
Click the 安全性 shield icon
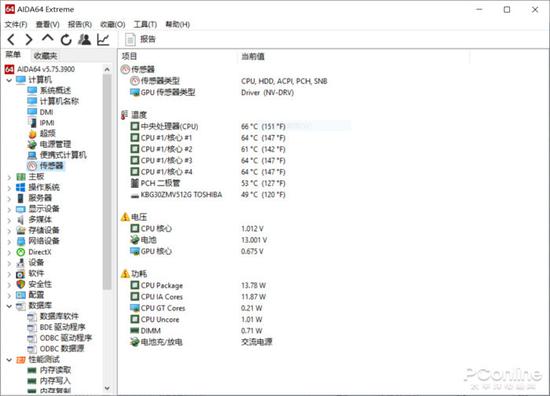click(x=21, y=284)
